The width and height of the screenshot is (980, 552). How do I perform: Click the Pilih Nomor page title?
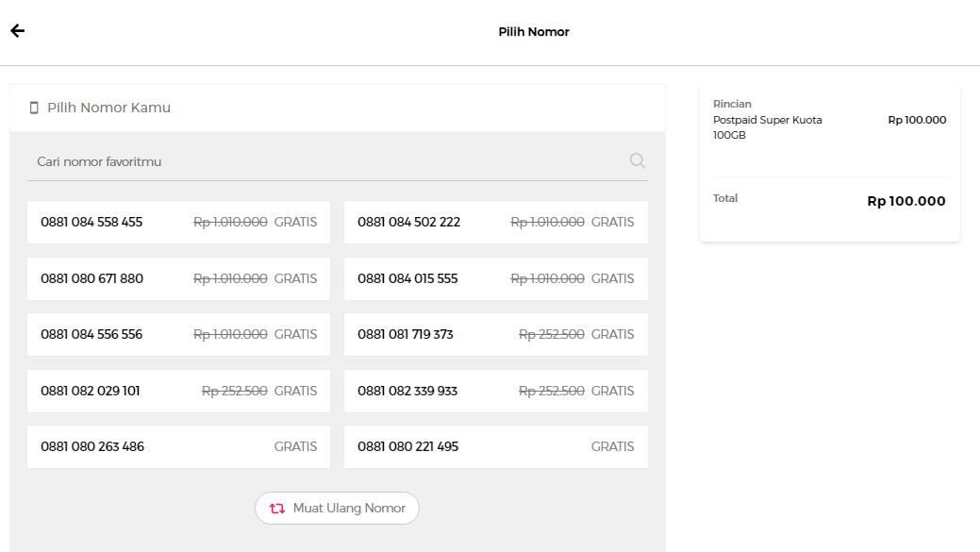tap(534, 32)
